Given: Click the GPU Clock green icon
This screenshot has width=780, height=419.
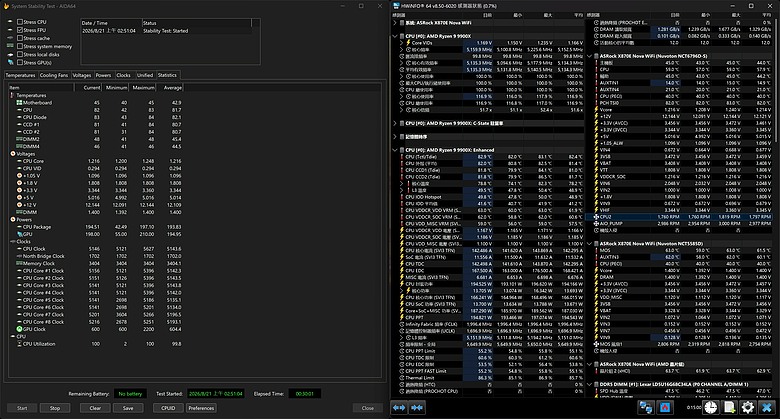Looking at the screenshot, I should coord(19,329).
